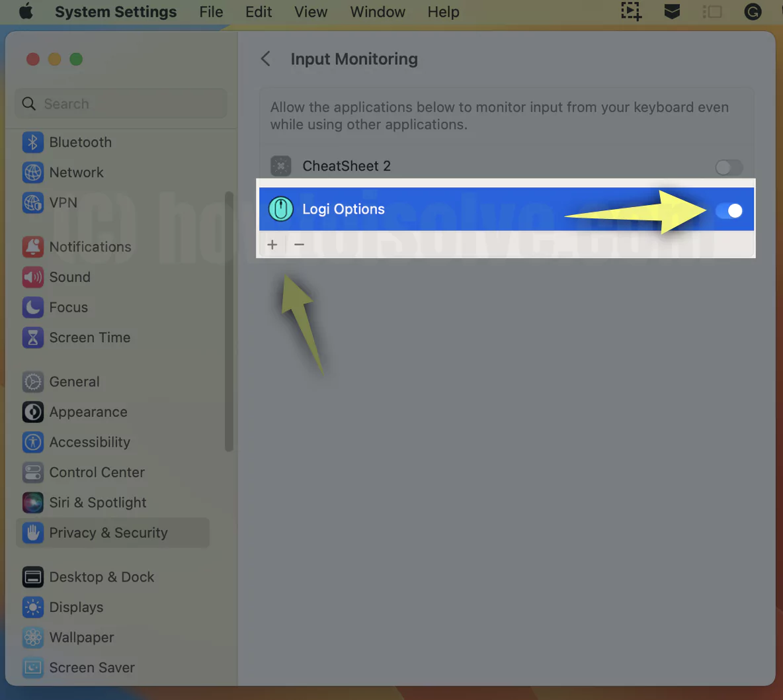
Task: Click the Wallpaper label in sidebar
Action: (81, 638)
